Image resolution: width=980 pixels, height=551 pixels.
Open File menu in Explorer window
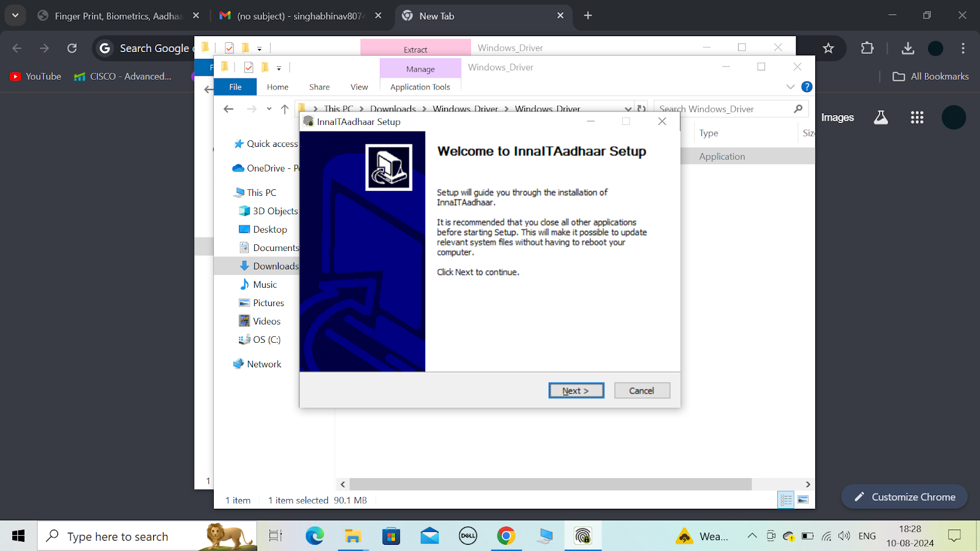pyautogui.click(x=235, y=87)
